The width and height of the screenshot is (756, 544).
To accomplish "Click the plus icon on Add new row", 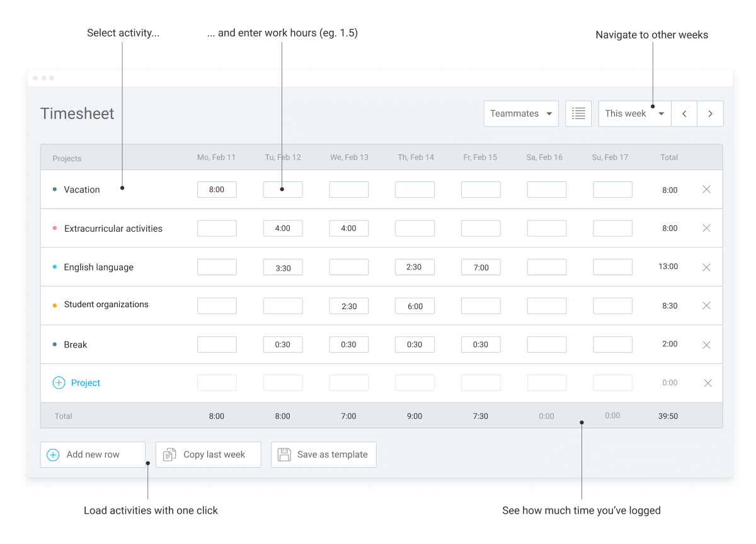I will [x=53, y=454].
